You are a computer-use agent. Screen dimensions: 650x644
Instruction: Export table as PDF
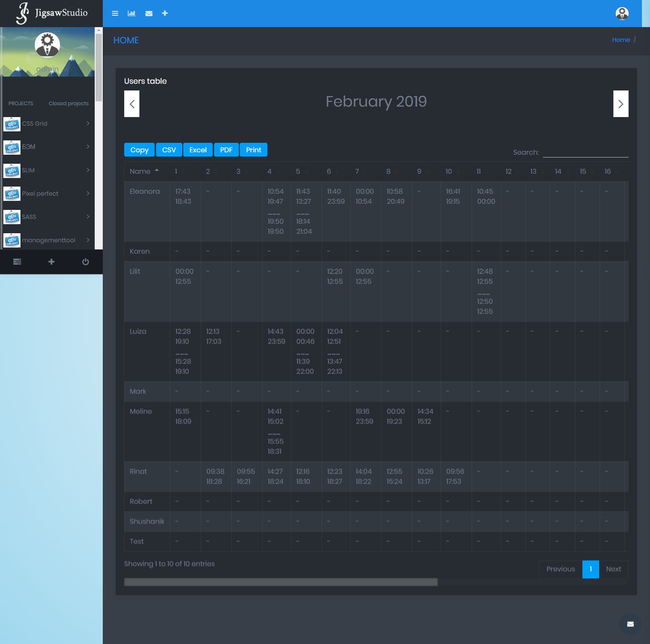click(x=227, y=150)
